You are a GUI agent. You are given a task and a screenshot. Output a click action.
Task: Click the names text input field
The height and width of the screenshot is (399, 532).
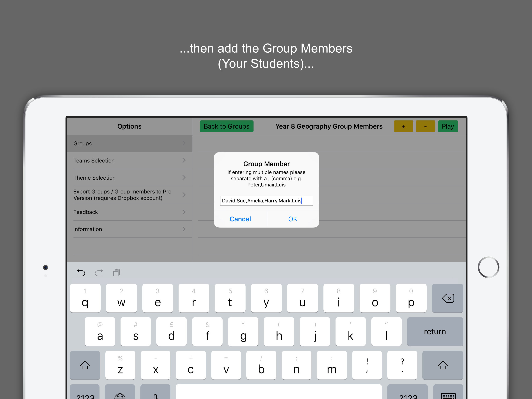(x=266, y=201)
